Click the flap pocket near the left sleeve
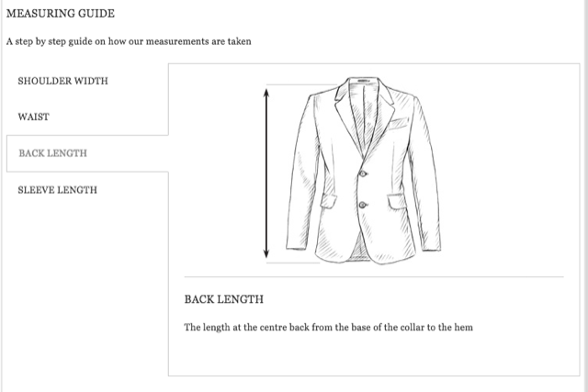This screenshot has height=392, width=588. click(329, 201)
